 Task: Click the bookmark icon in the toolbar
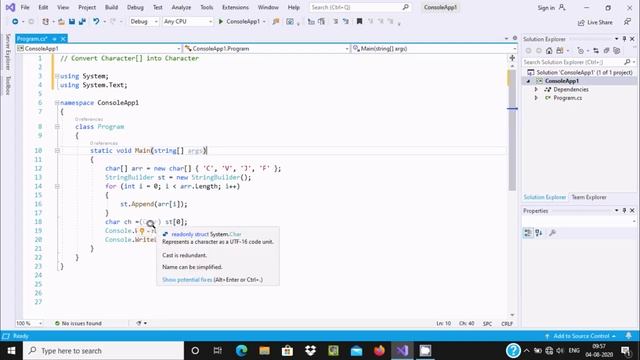(359, 21)
